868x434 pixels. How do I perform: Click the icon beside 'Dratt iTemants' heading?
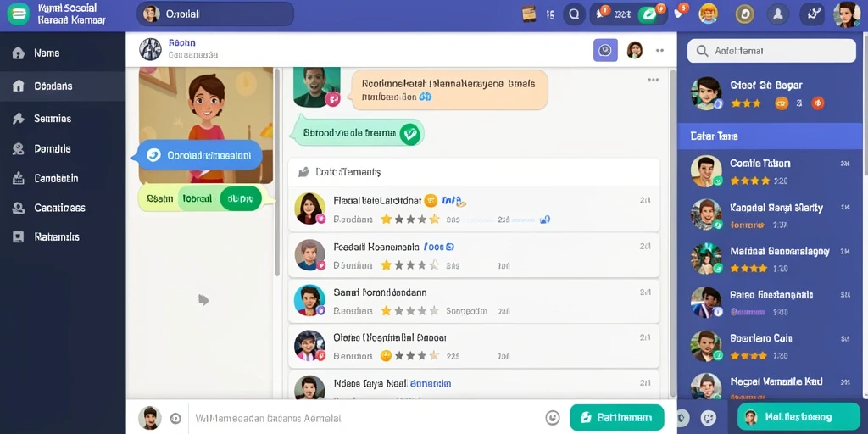click(x=303, y=172)
